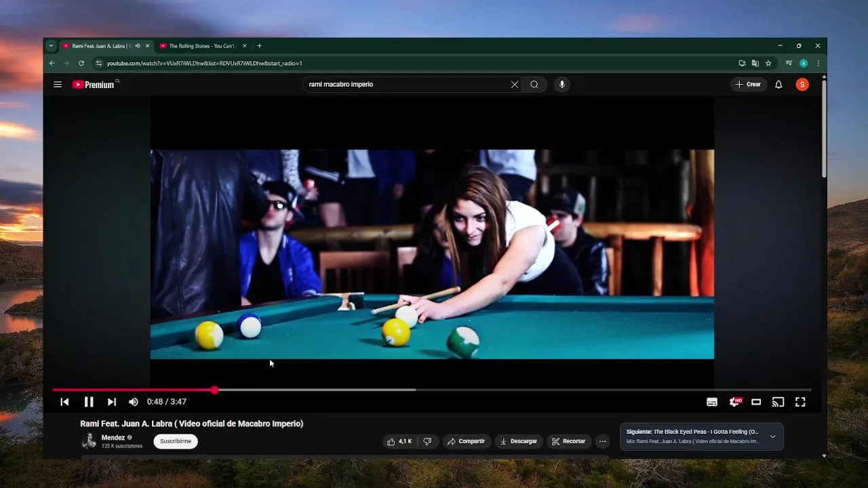Install app icon in address bar
This screenshot has width=868, height=488.
pos(742,63)
